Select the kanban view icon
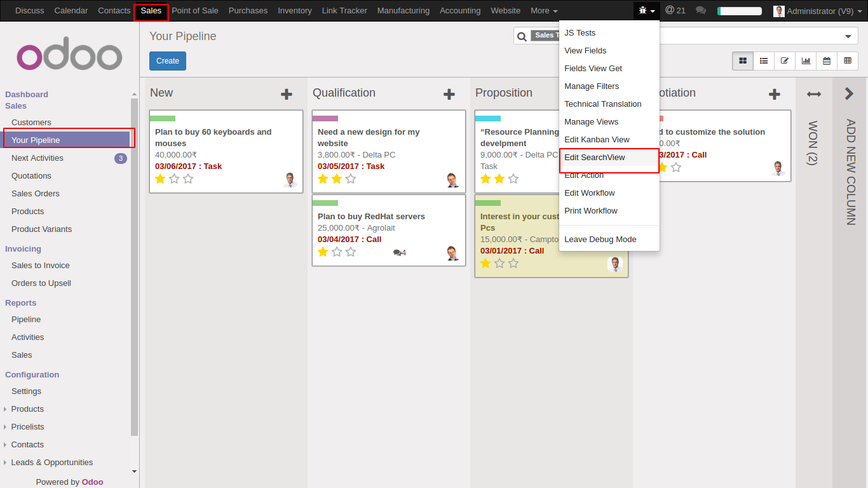 [x=742, y=60]
